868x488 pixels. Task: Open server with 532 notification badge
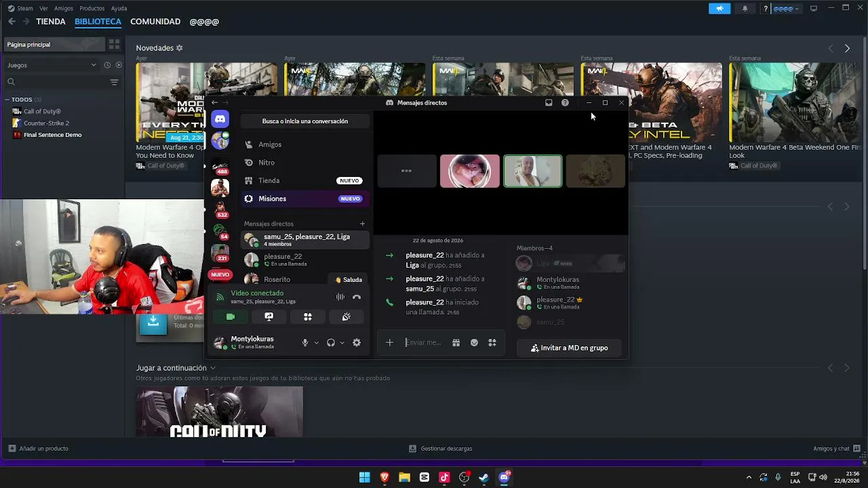tap(220, 209)
